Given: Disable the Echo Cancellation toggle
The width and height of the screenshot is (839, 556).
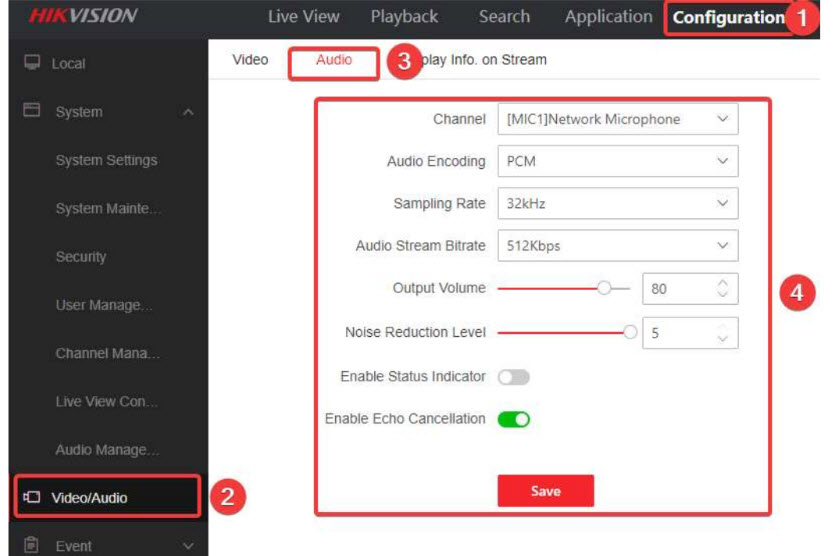Looking at the screenshot, I should (x=513, y=419).
